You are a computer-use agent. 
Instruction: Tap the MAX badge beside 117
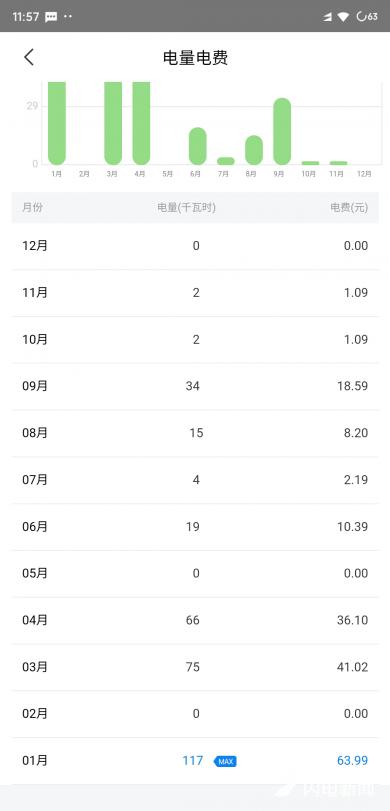pos(225,761)
